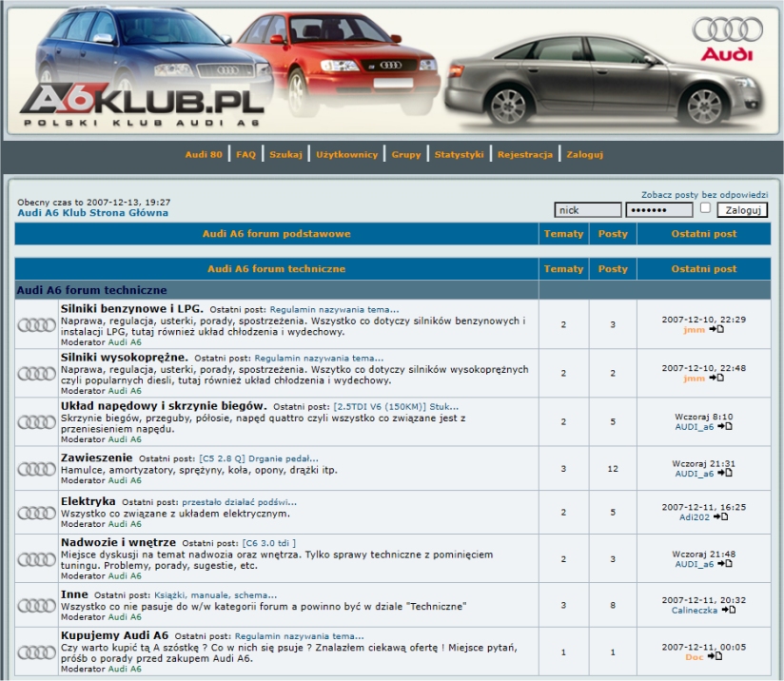Open Rejestracja in the navigation bar
The image size is (784, 681).
(525, 154)
